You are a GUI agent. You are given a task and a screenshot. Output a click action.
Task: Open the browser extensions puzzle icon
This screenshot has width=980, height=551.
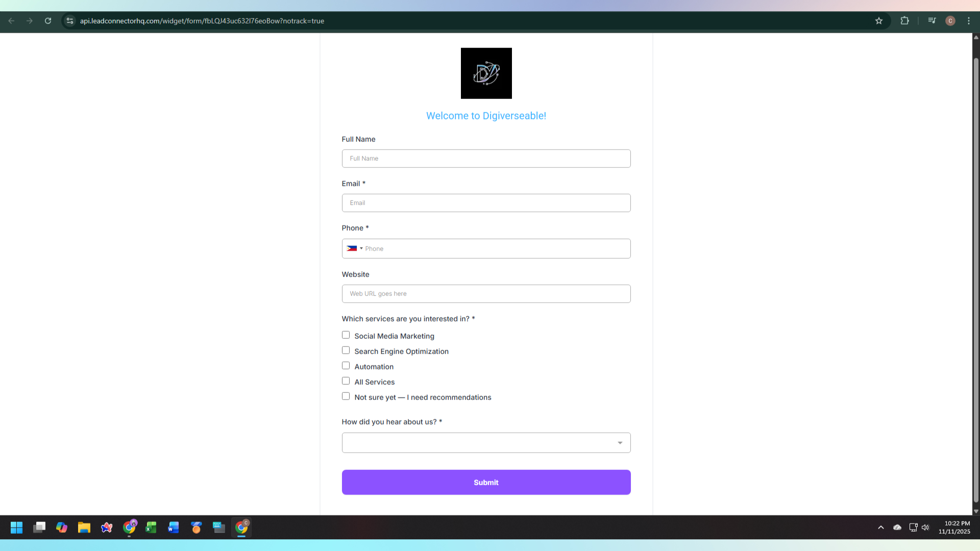click(x=904, y=21)
